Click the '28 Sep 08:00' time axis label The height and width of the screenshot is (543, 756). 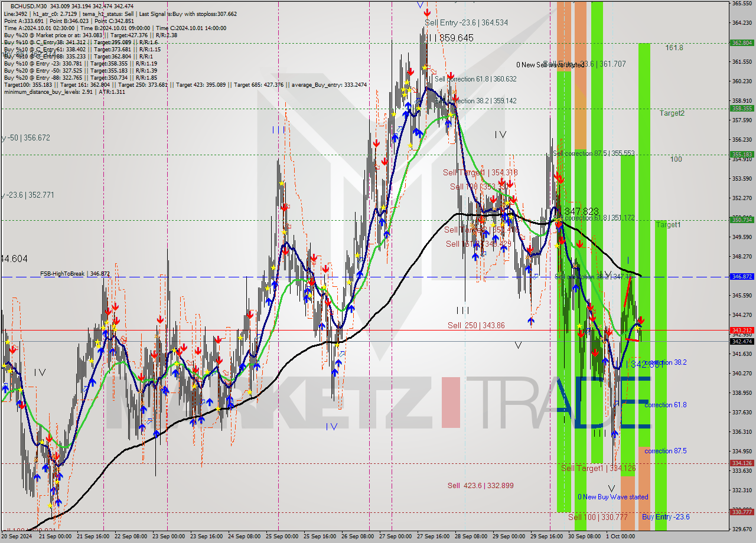point(471,537)
